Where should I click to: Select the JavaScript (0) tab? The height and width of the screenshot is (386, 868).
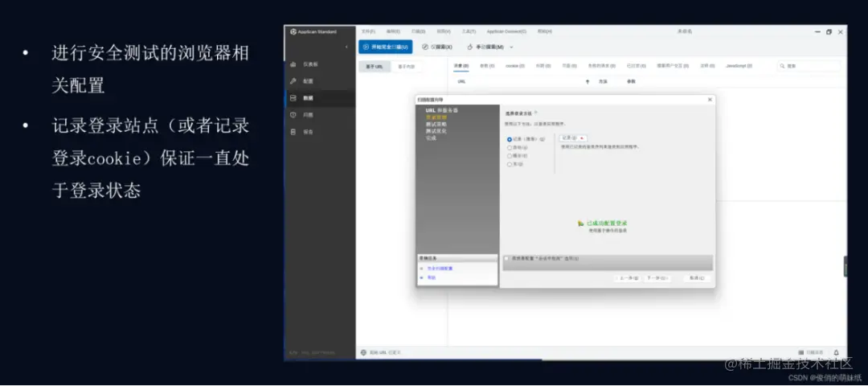(x=739, y=65)
